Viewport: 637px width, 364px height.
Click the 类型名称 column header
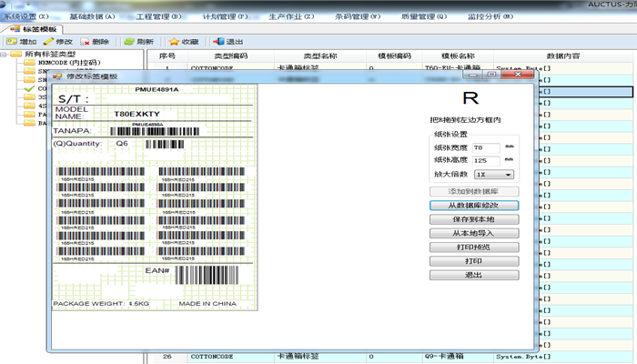point(320,56)
